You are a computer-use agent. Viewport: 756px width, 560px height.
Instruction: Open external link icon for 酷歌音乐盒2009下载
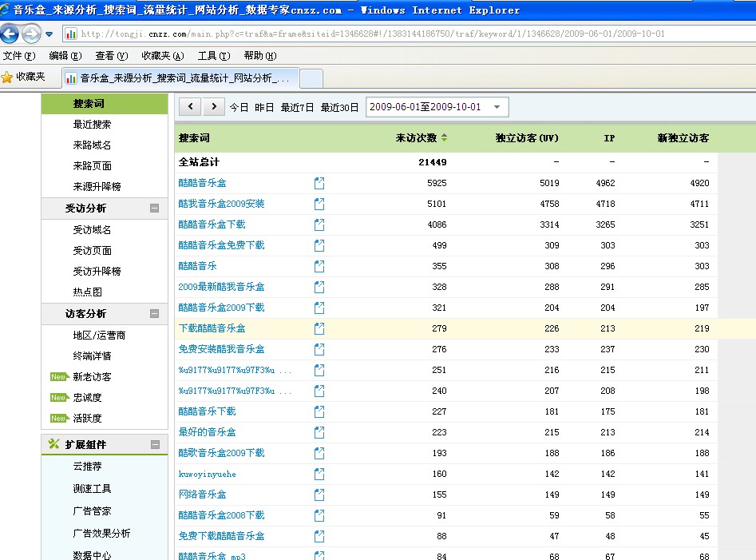[x=319, y=453]
